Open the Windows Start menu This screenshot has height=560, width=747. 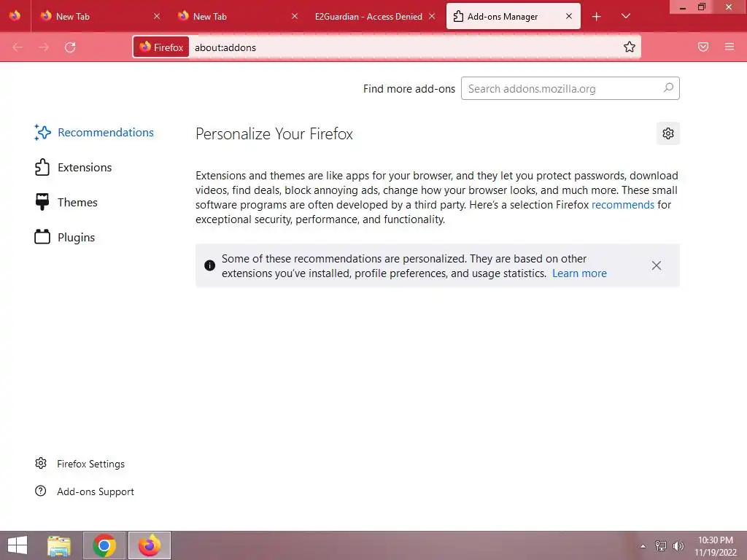18,545
